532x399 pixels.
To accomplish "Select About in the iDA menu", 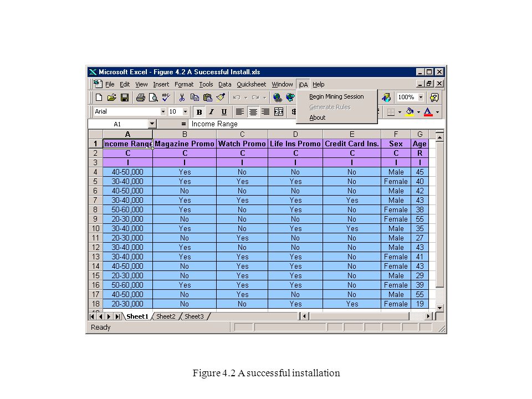I will point(317,117).
